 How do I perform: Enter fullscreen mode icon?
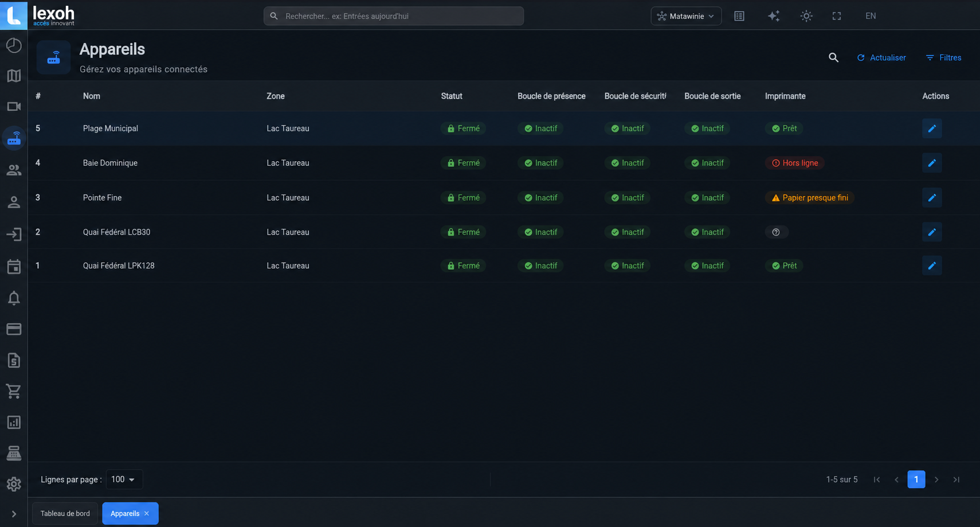837,16
